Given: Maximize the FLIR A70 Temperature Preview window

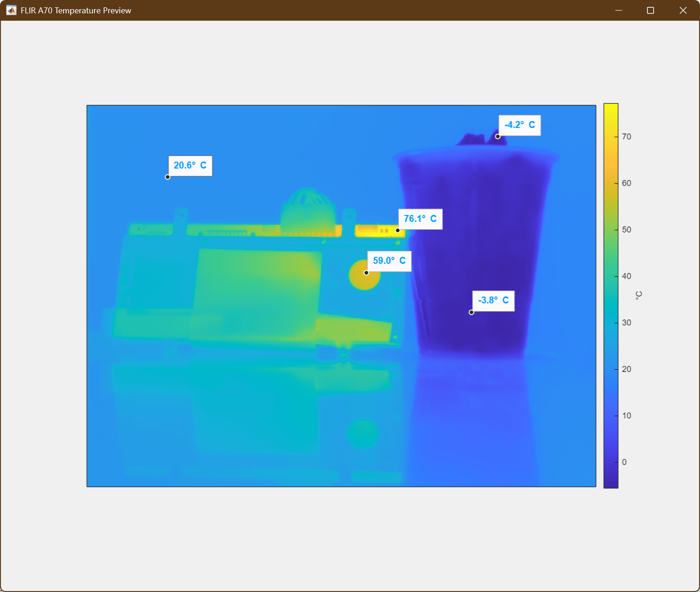Looking at the screenshot, I should pos(650,10).
